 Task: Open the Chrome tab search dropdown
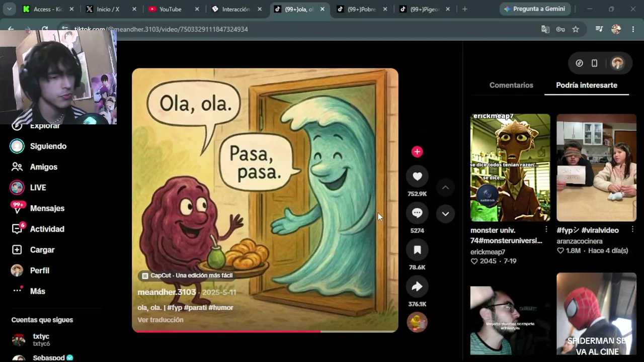[9, 9]
